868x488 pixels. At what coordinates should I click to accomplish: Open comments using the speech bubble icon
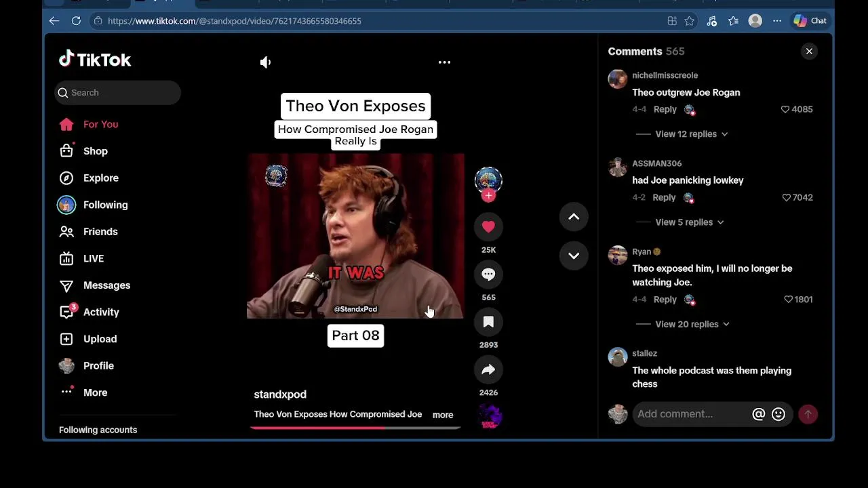[488, 274]
